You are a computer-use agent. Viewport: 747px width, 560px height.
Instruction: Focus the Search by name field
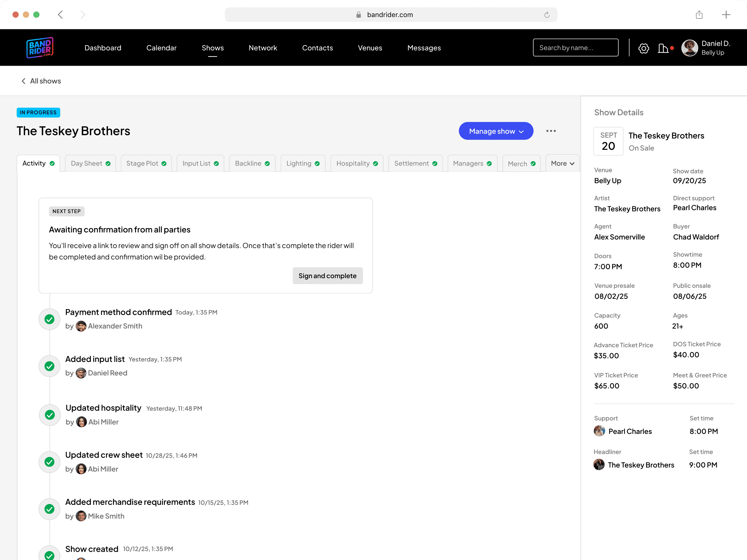575,48
